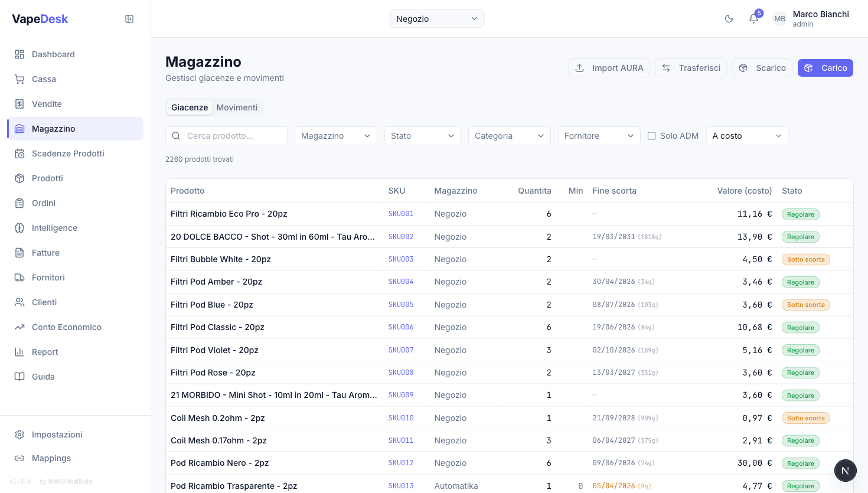This screenshot has height=493, width=868.
Task: Click the Scadenze Prodotti calendar icon
Action: 19,154
